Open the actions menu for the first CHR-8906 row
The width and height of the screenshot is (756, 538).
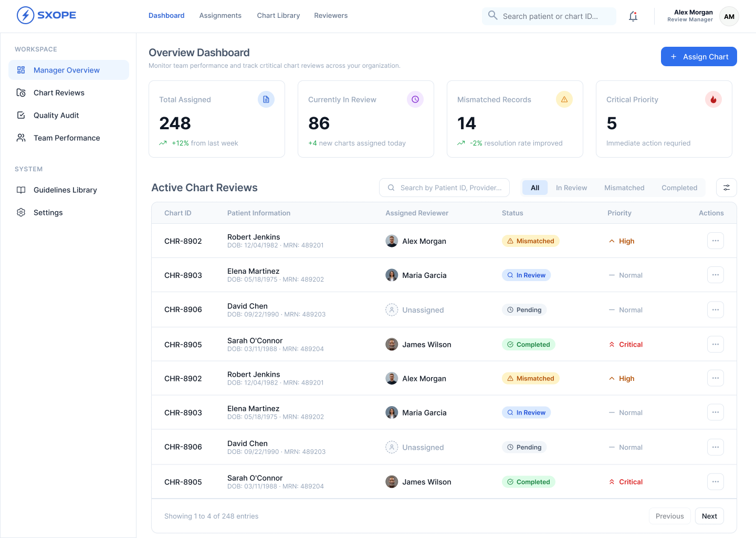point(716,309)
